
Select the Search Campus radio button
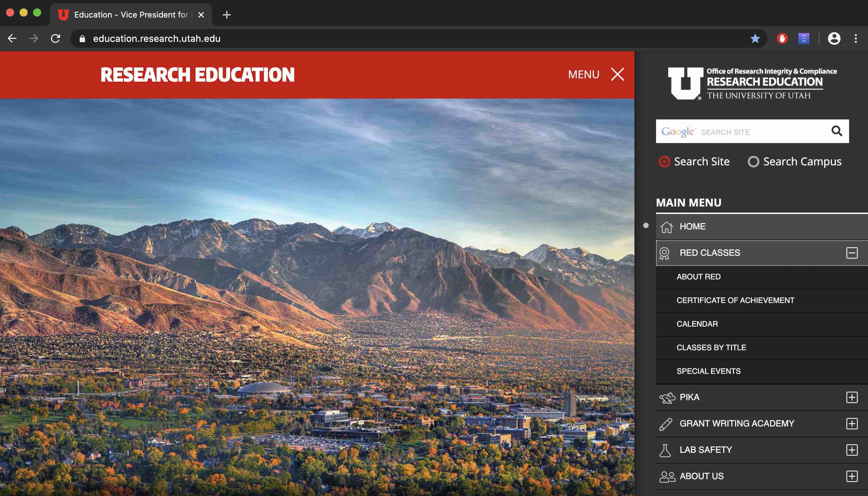[x=752, y=161]
